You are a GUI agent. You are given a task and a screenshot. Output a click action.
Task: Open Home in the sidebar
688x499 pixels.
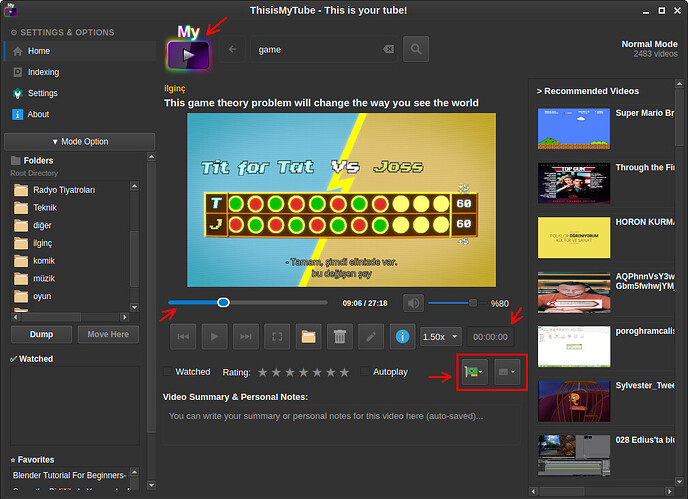pos(79,51)
